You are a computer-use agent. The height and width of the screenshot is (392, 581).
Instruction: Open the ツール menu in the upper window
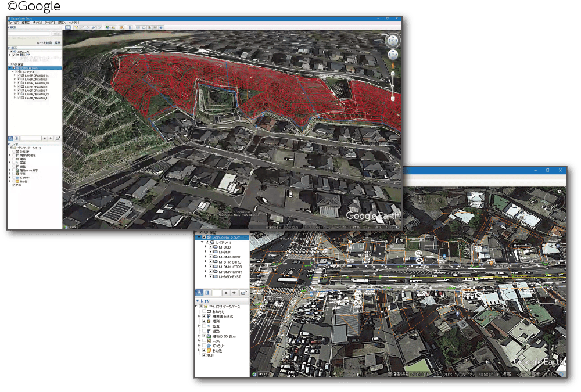tap(49, 23)
